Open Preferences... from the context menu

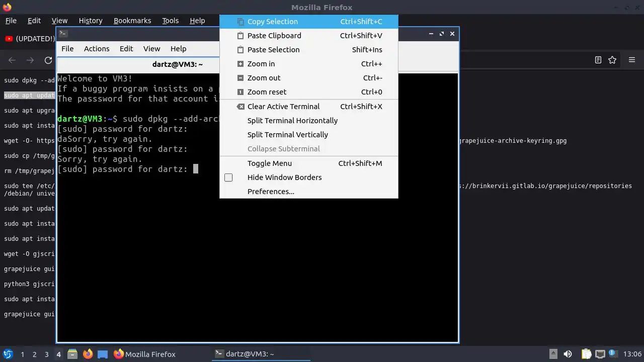pyautogui.click(x=309, y=192)
